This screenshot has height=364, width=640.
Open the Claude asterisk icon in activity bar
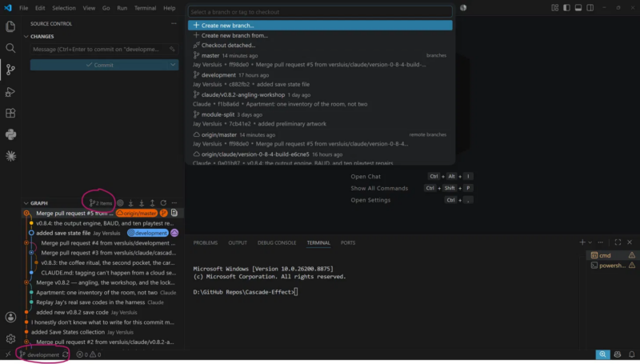(x=10, y=156)
